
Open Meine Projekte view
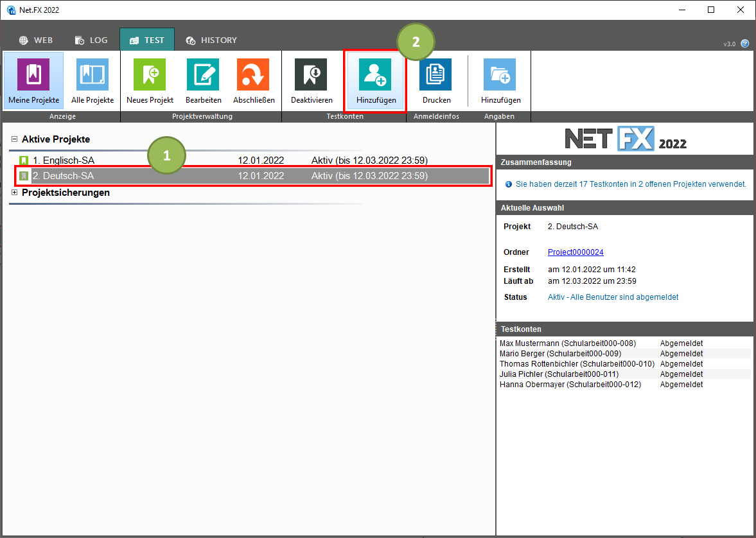[33, 80]
